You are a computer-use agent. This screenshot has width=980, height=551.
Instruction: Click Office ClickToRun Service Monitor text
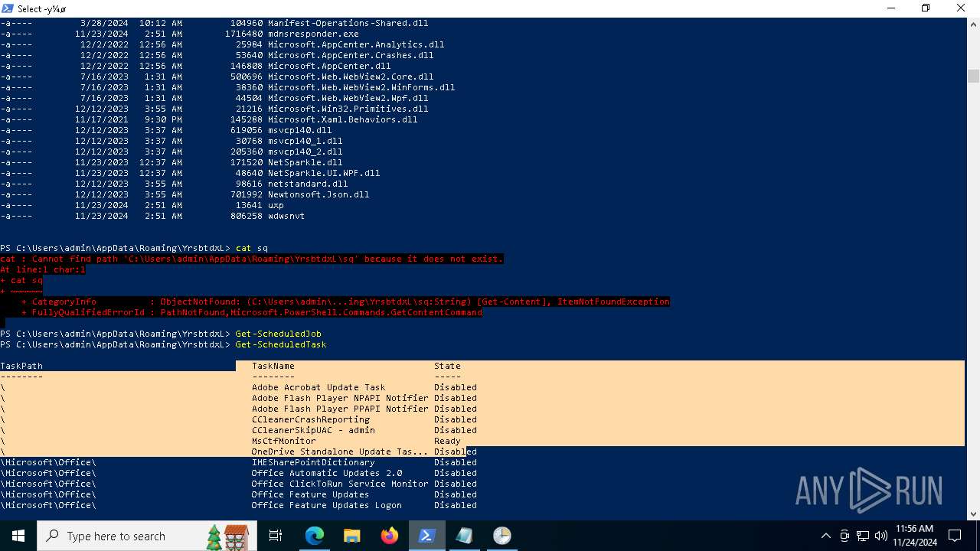[340, 484]
